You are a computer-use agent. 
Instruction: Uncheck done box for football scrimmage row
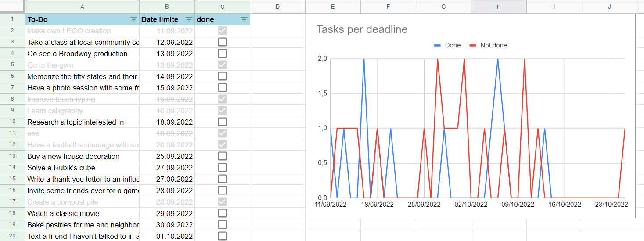223,145
